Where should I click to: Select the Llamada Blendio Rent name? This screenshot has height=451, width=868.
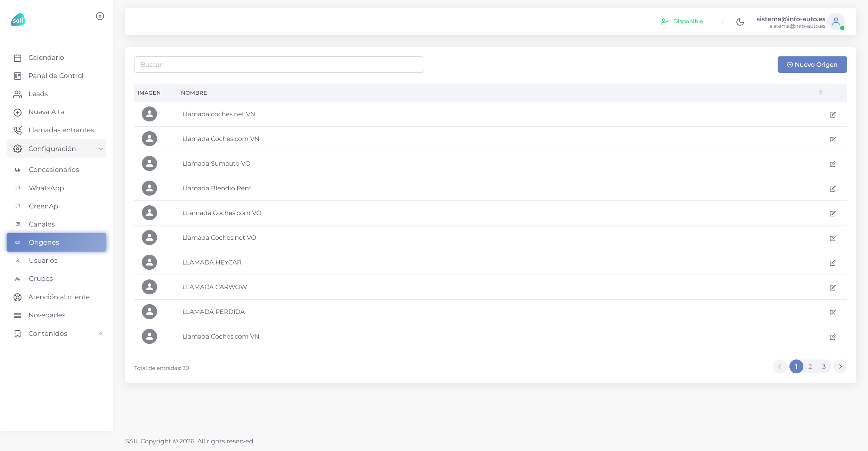217,188
